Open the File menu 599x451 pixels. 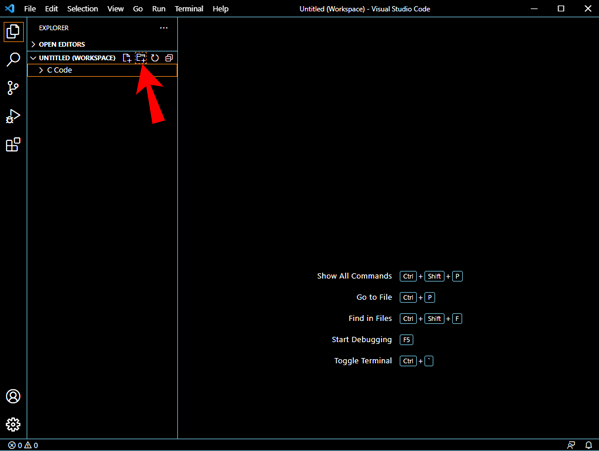(30, 9)
